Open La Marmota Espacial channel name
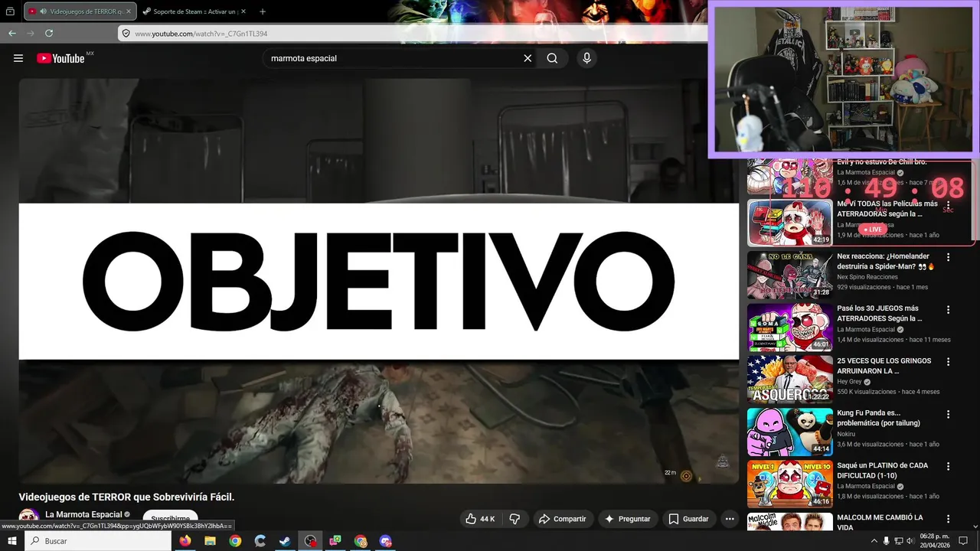The image size is (980, 551). [84, 514]
